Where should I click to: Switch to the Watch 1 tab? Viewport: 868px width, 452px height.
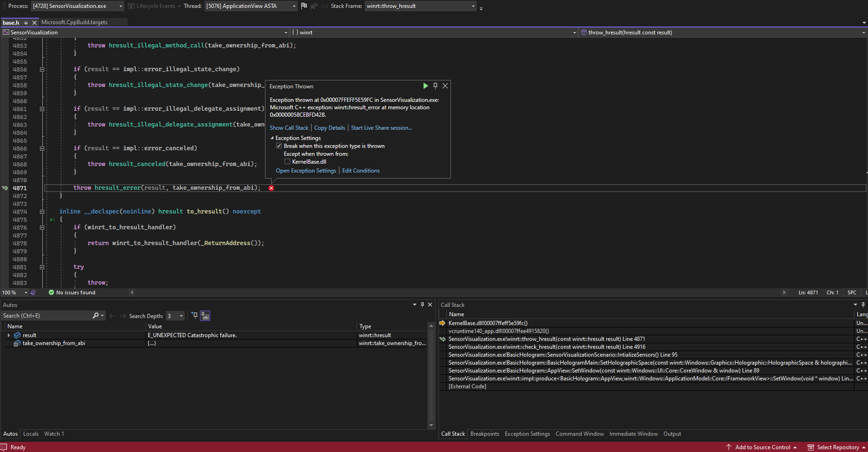(x=54, y=434)
